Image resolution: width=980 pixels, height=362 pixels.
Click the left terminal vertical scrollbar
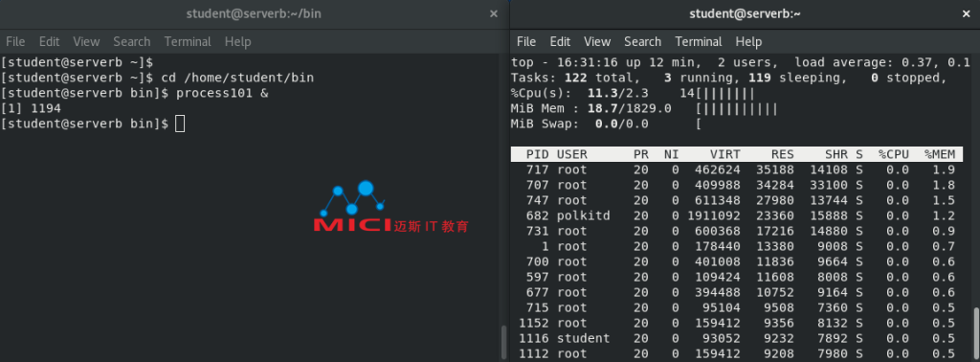point(504,341)
